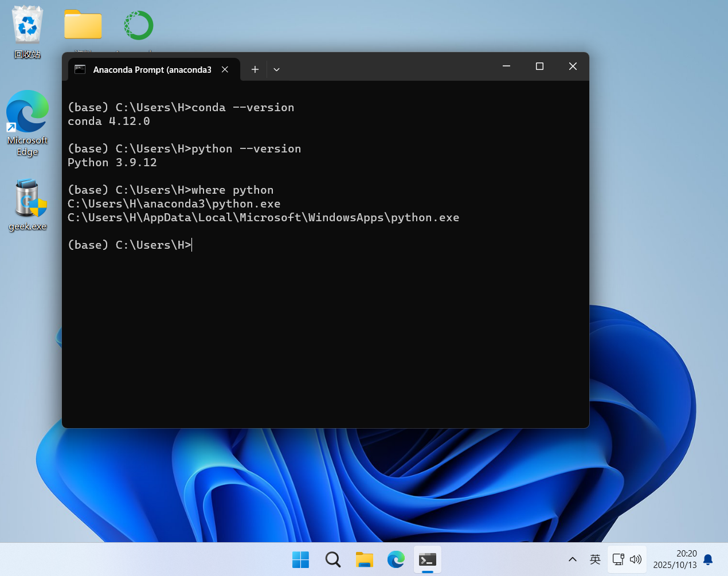728x576 pixels.
Task: Open taskbar Search
Action: (332, 559)
